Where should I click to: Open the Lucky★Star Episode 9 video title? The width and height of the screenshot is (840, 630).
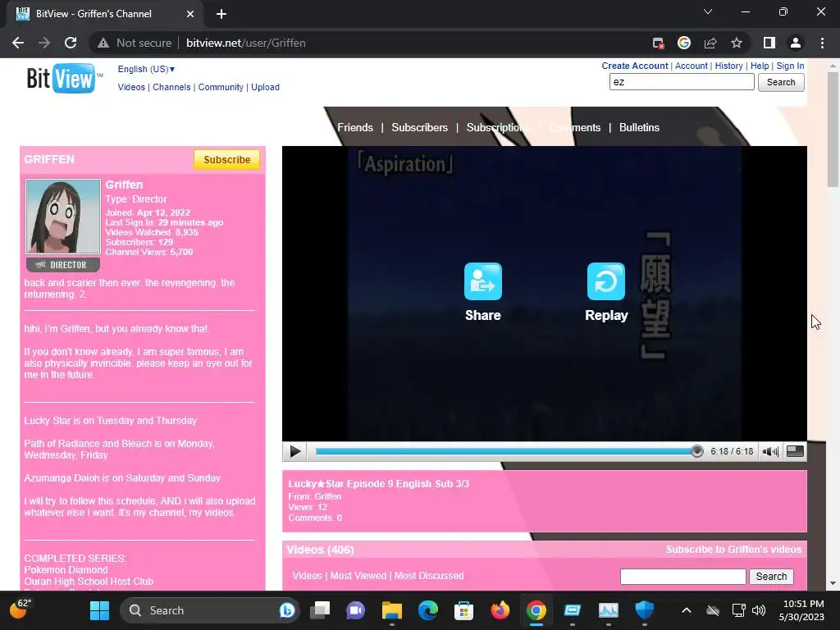click(379, 484)
